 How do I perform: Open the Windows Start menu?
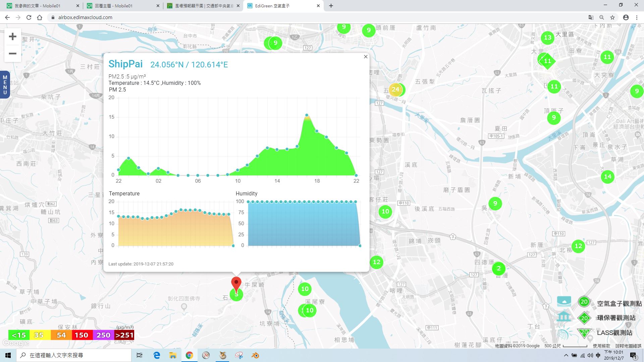[8, 355]
